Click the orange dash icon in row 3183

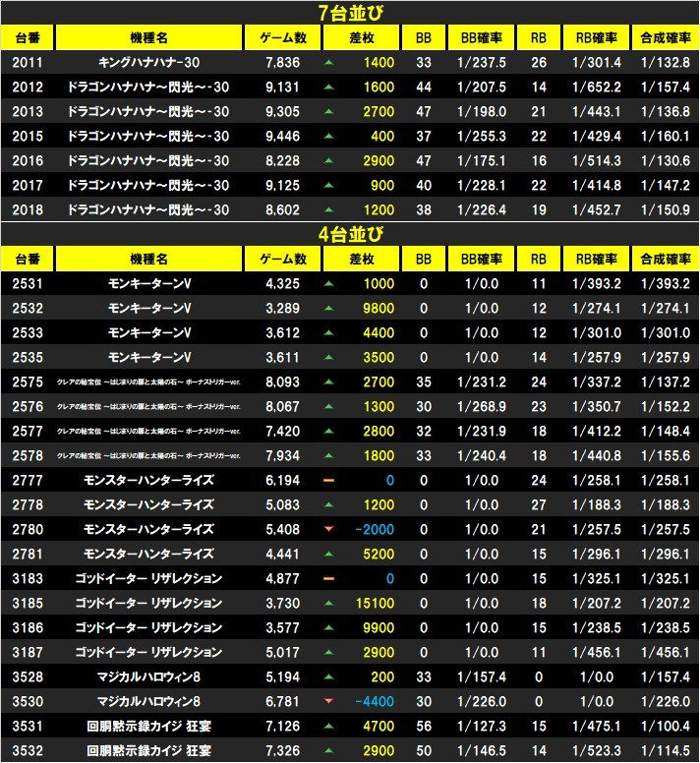coord(328,578)
